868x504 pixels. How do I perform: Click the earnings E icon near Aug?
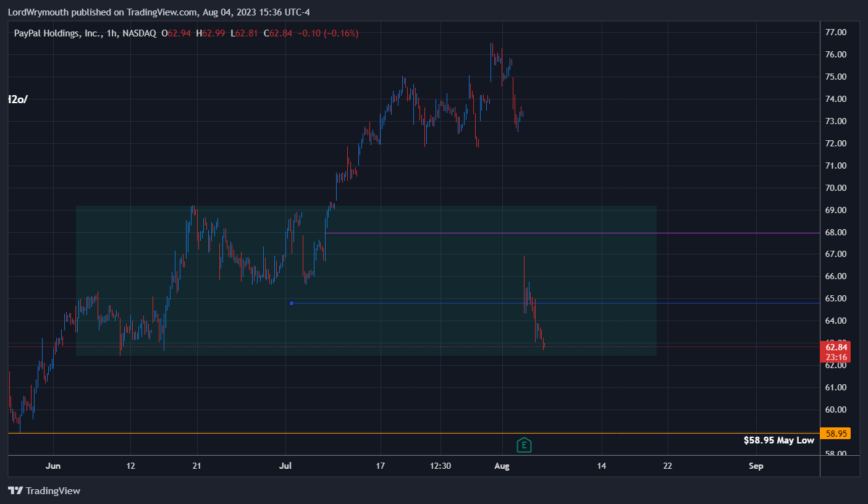[x=524, y=445]
